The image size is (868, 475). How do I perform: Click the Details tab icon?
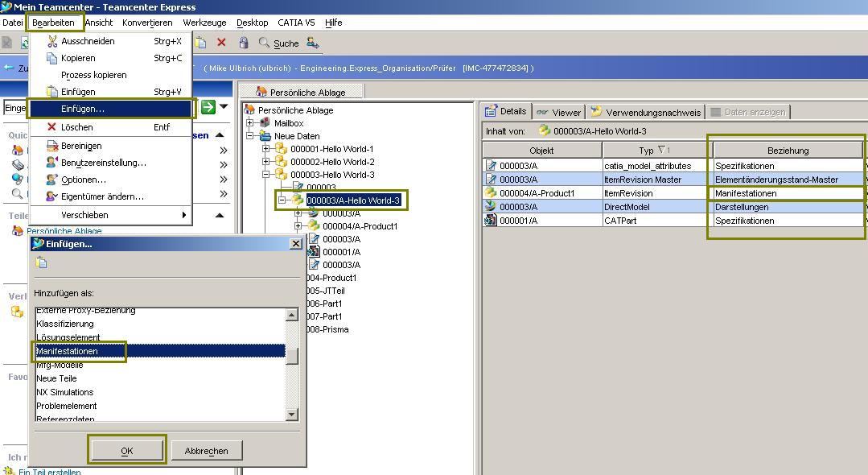491,111
